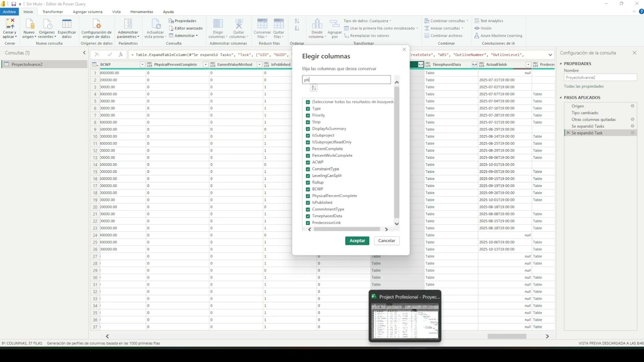Click Conservar filas icon
Viewport: 644px width, 362px height.
tap(262, 24)
